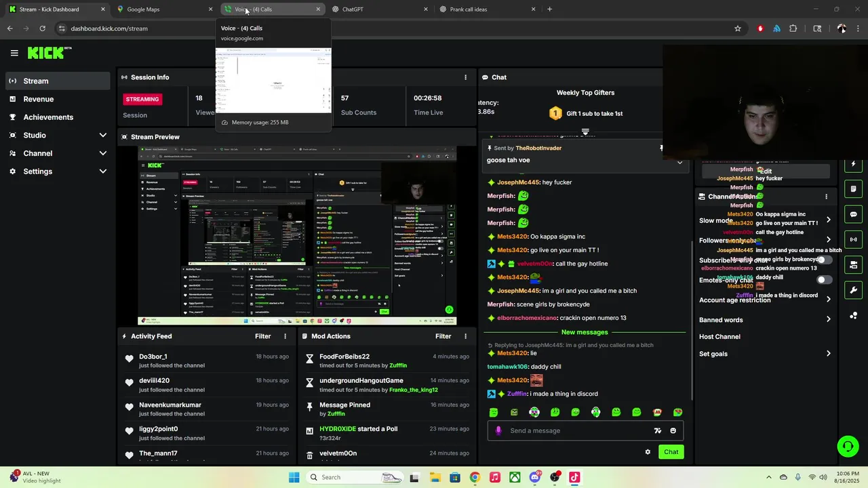868x488 pixels.
Task: Open the emote picker smiley icon
Action: tap(673, 430)
